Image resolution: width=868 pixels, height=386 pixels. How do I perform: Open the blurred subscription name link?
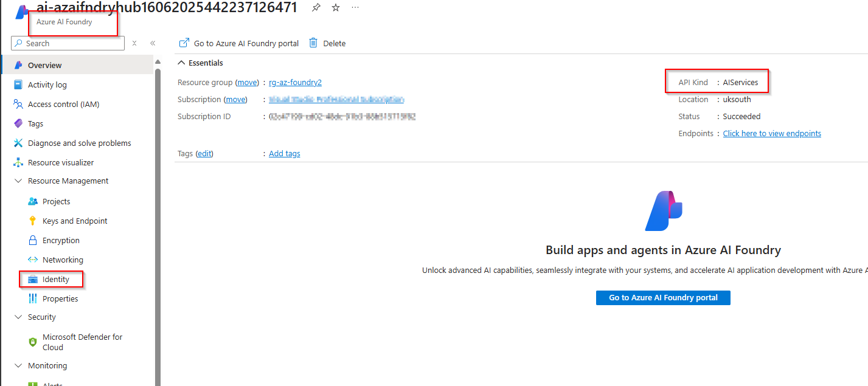[x=336, y=99]
